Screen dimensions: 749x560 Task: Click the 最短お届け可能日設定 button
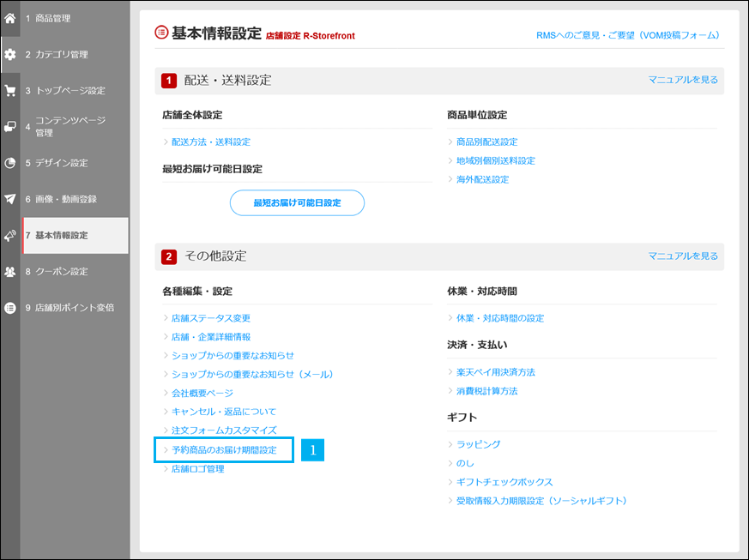pyautogui.click(x=297, y=202)
